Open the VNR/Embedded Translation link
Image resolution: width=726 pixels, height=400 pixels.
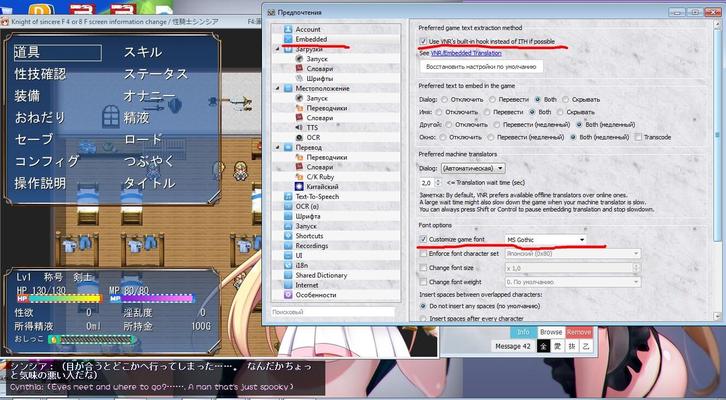466,53
